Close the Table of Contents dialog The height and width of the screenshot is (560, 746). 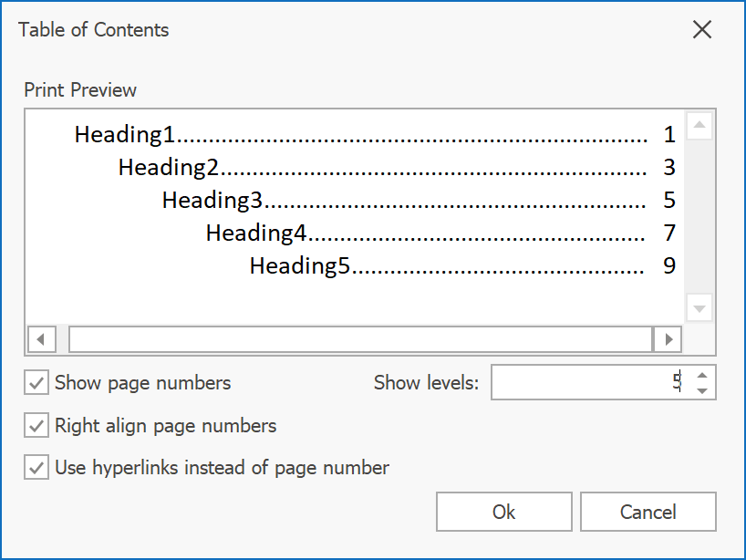click(701, 30)
